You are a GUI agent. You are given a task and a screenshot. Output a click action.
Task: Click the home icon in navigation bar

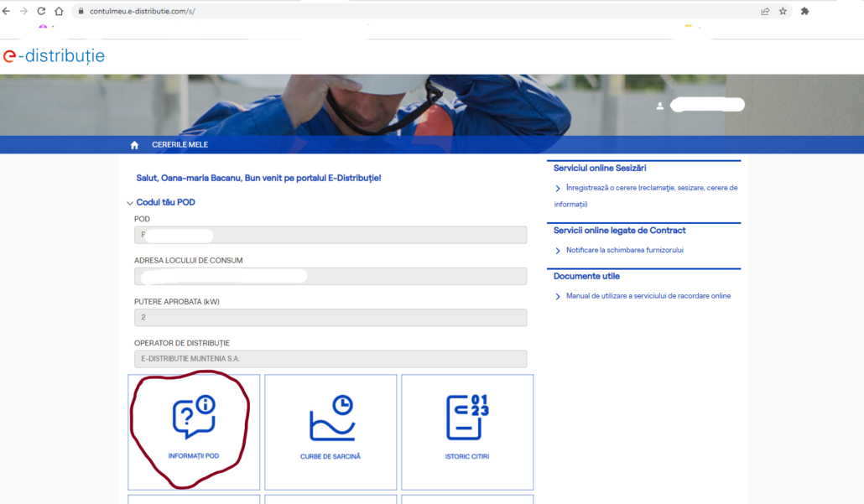pyautogui.click(x=134, y=145)
